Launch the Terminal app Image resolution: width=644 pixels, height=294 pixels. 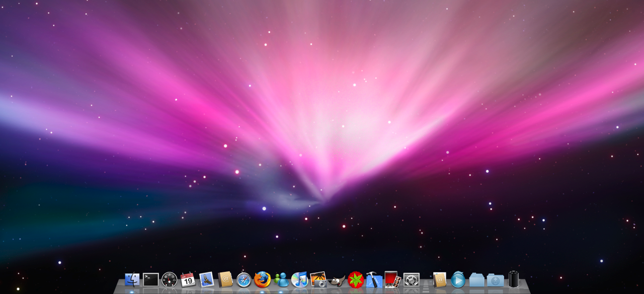point(150,279)
